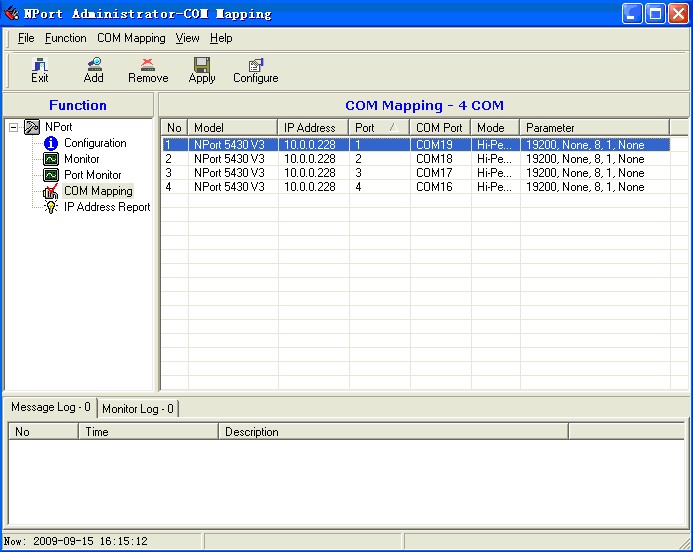Minimize the NPort Administrator window
693x552 pixels.
pyautogui.click(x=632, y=13)
